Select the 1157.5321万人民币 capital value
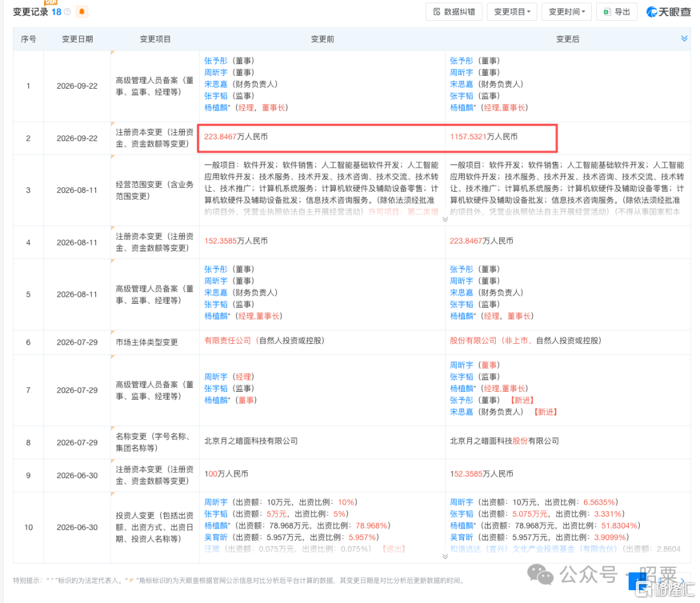Viewport: 700px width, 603px height. click(484, 137)
